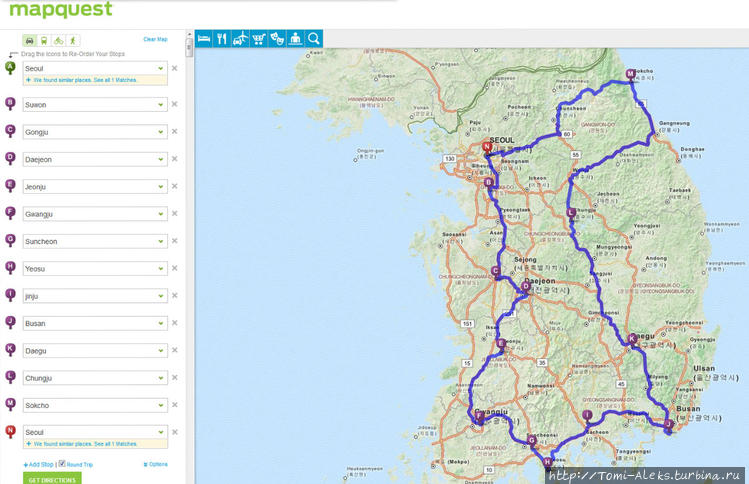Click the Add Stop link
Viewport: 749px width, 484px height.
point(39,465)
